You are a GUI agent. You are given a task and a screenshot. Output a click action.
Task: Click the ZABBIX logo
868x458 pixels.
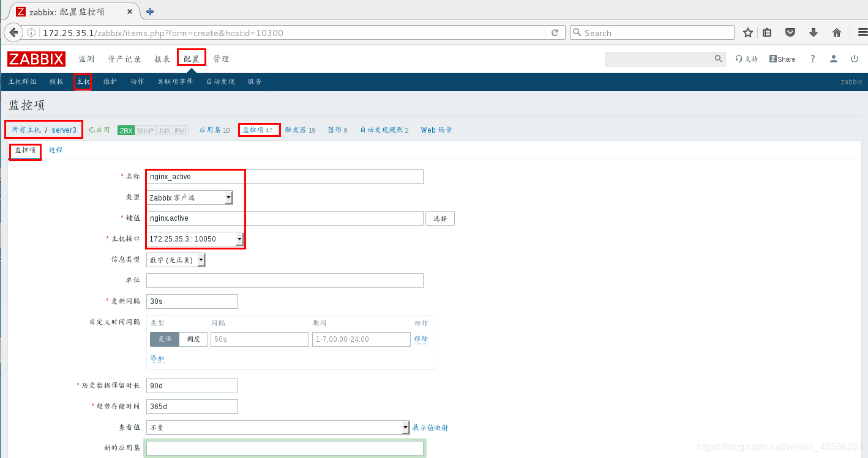(36, 59)
